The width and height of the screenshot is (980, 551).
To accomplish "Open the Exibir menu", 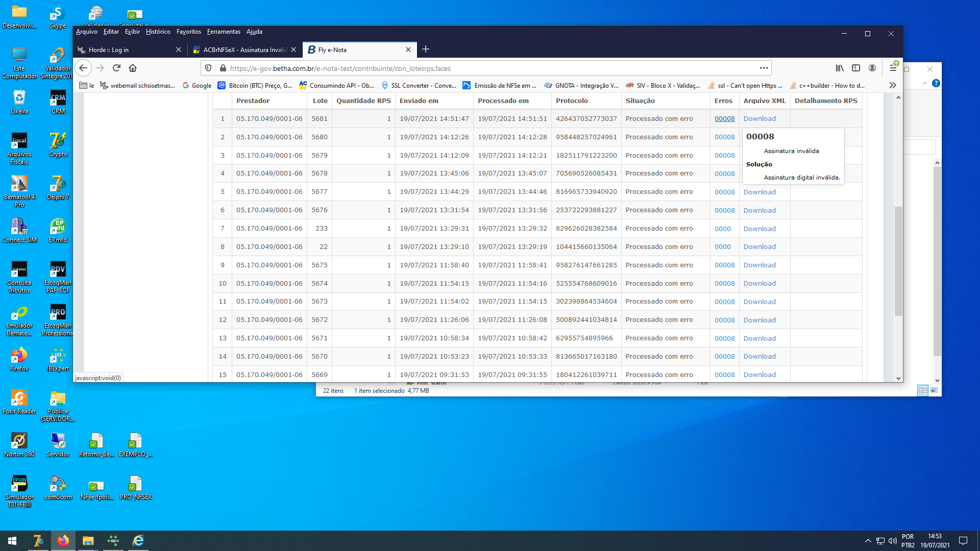I will pos(132,32).
